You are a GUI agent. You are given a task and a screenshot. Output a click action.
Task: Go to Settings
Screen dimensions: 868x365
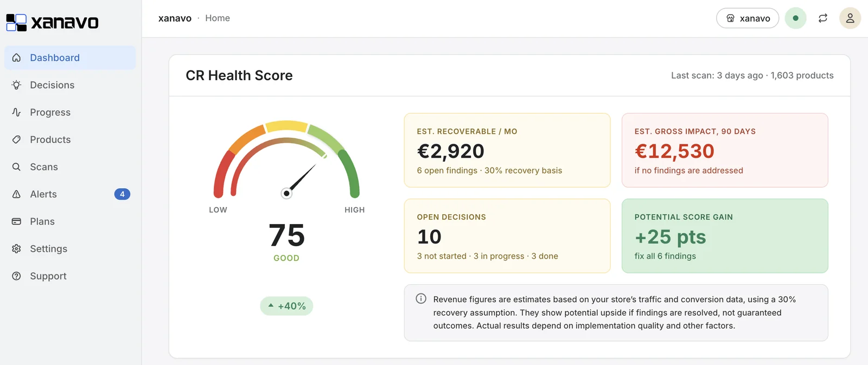pos(70,249)
